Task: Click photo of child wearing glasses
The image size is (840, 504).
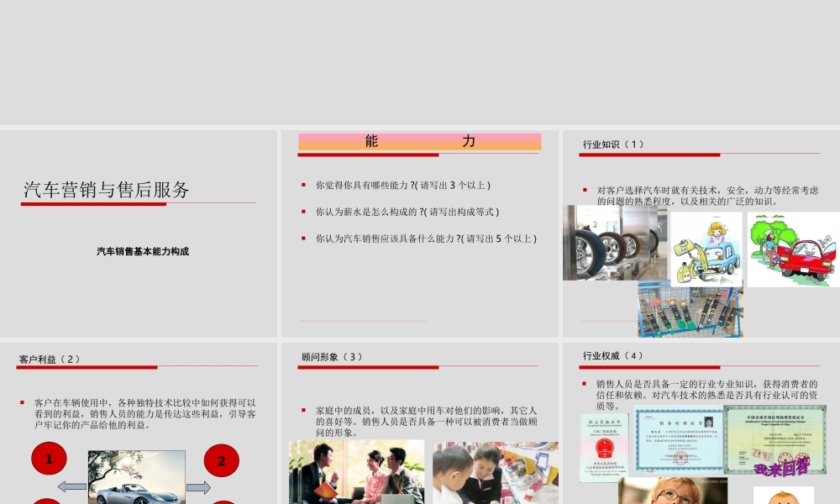Action: point(673,491)
